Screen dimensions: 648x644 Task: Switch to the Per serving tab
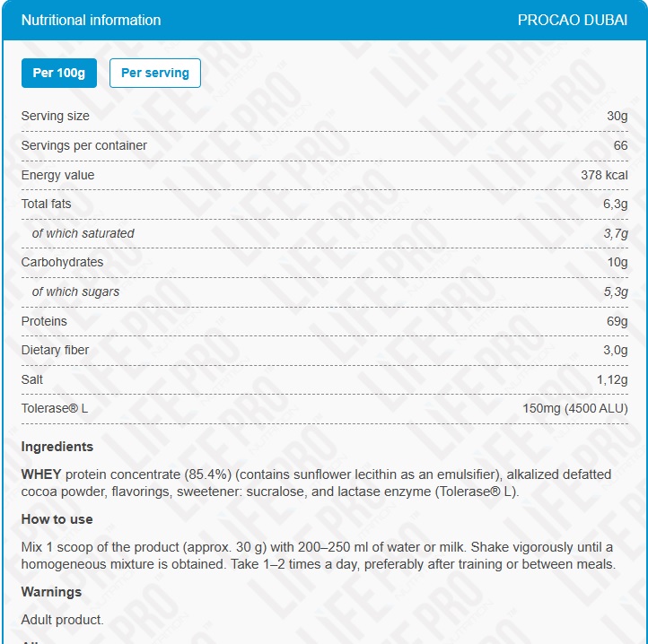click(x=154, y=74)
